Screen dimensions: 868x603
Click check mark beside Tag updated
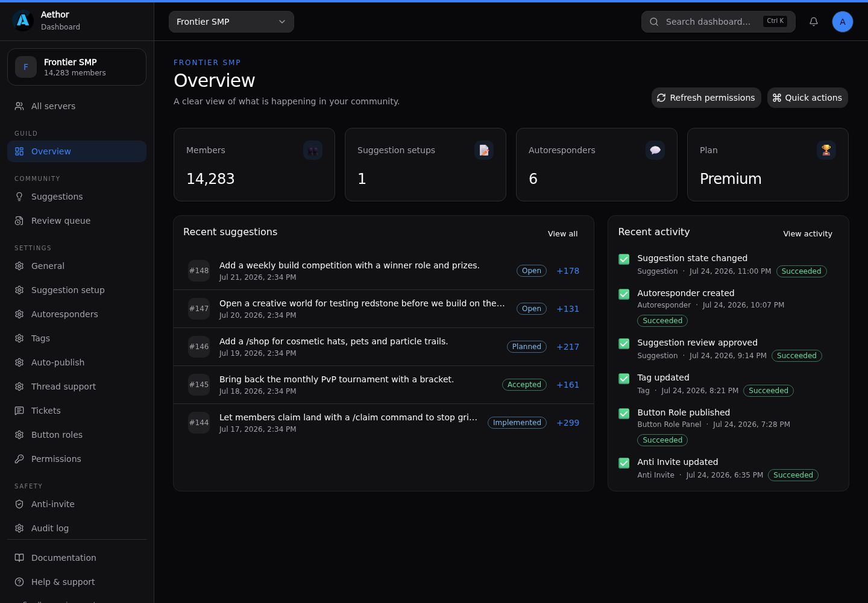click(x=624, y=379)
